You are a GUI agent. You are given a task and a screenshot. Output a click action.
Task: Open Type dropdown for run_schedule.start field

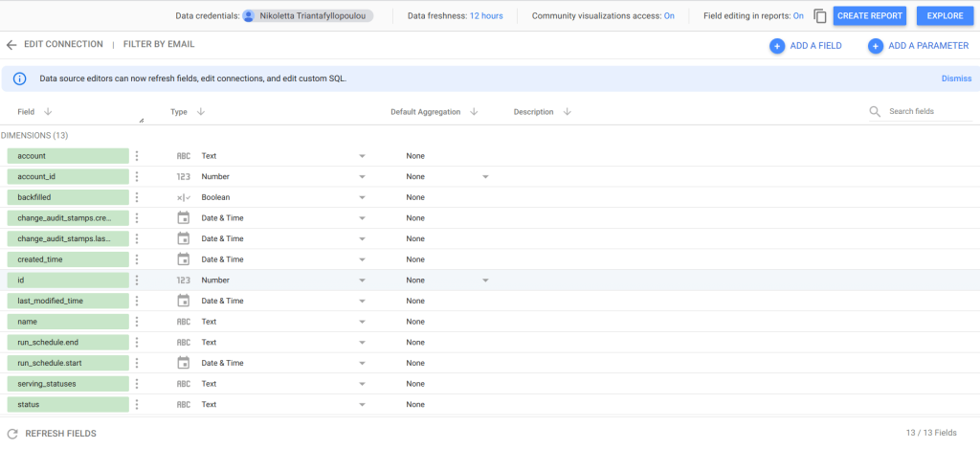click(362, 363)
